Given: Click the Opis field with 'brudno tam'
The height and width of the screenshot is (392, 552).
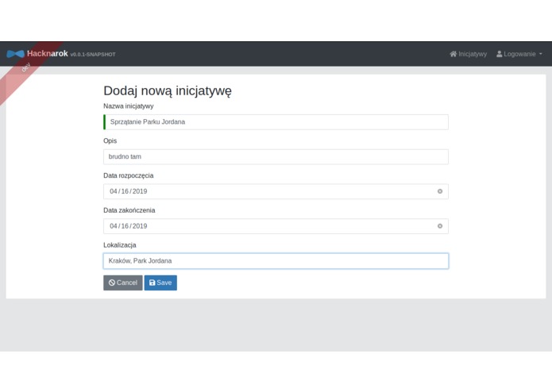Looking at the screenshot, I should [x=276, y=157].
